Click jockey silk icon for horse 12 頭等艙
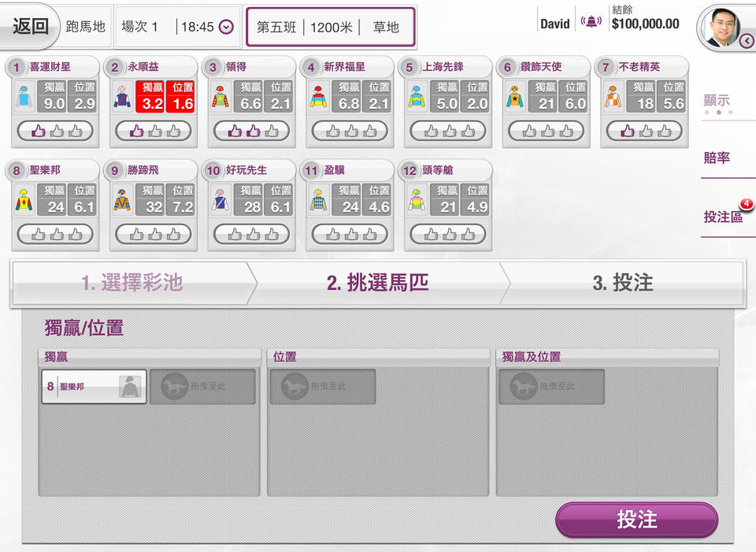 (417, 202)
